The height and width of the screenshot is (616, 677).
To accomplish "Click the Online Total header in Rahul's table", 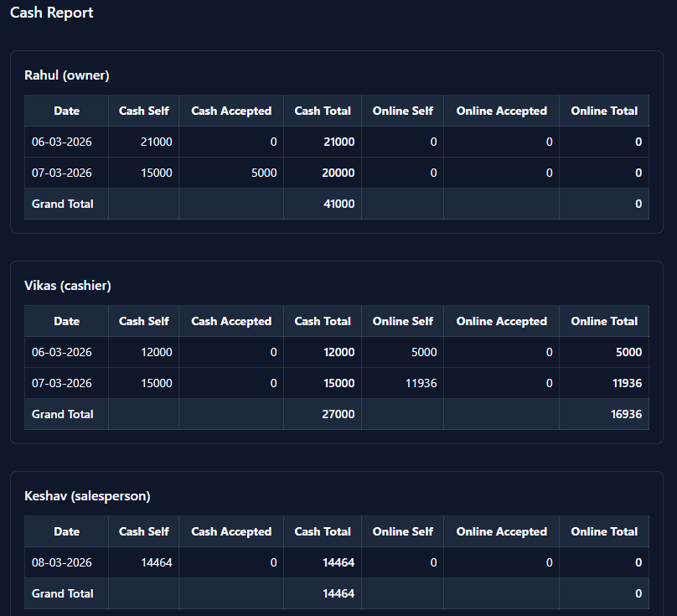I will [604, 111].
